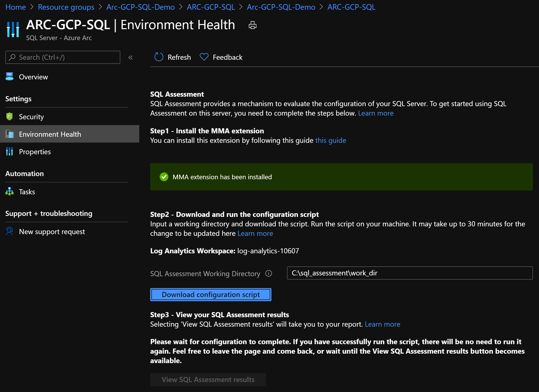Collapse the sidebar with the double chevron

130,58
